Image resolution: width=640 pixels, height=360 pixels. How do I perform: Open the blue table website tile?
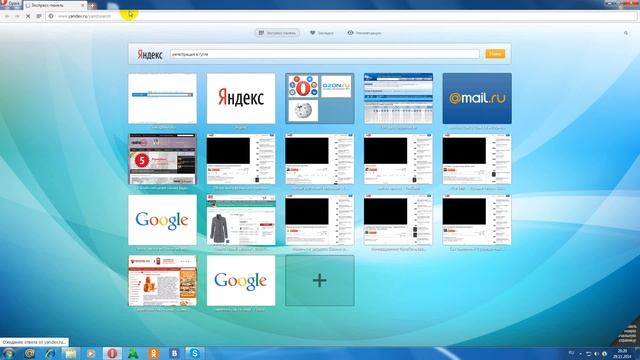(x=398, y=98)
